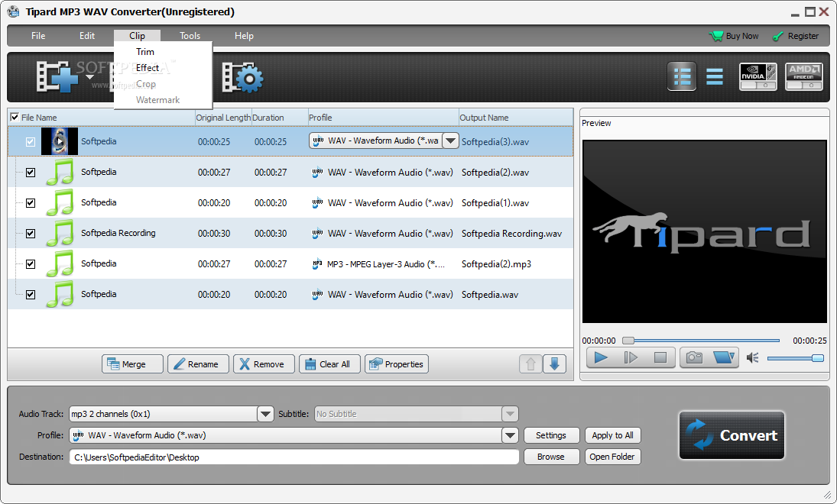Take a snapshot with the camera icon
This screenshot has width=837, height=504.
point(694,357)
